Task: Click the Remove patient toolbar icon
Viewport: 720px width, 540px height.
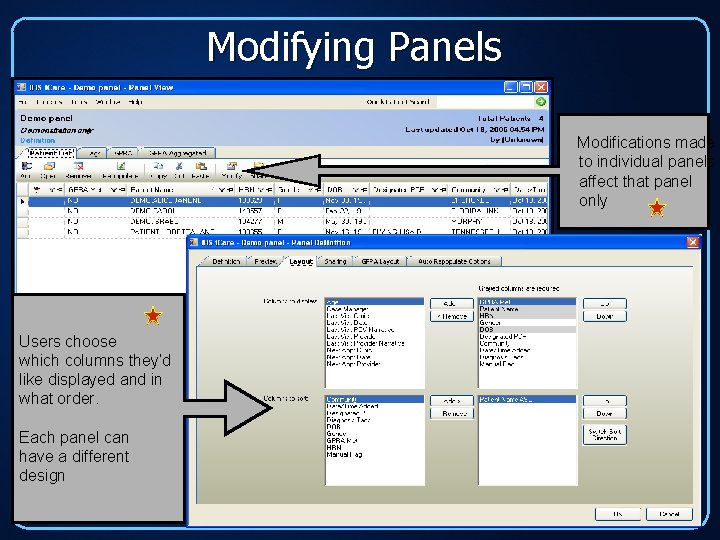Action: pos(79,169)
